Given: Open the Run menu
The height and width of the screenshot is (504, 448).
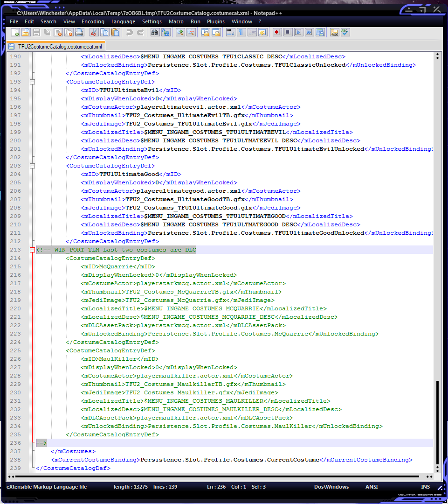Looking at the screenshot, I should click(195, 21).
